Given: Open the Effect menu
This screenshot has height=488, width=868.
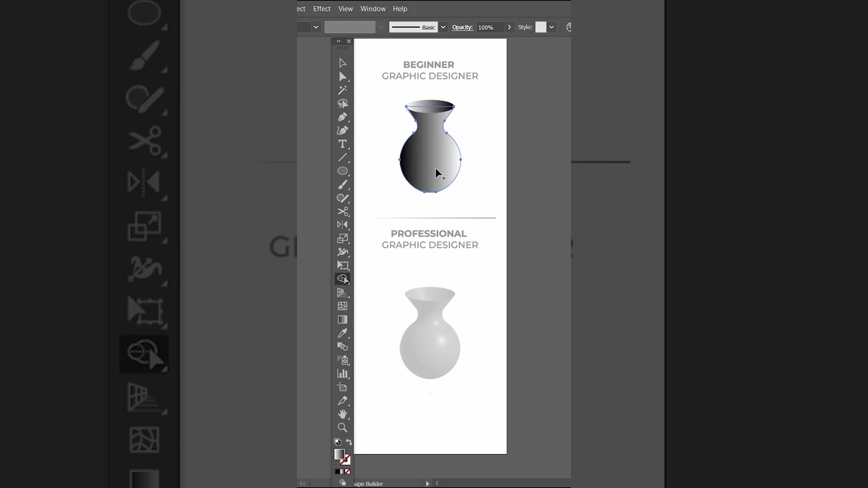Looking at the screenshot, I should tap(321, 9).
